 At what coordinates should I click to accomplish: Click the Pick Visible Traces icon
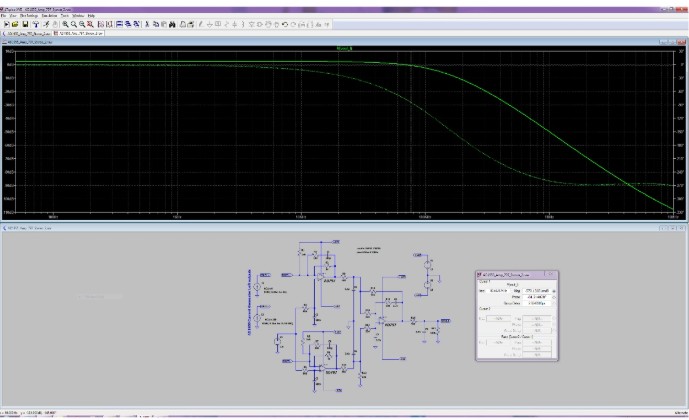tap(101, 24)
